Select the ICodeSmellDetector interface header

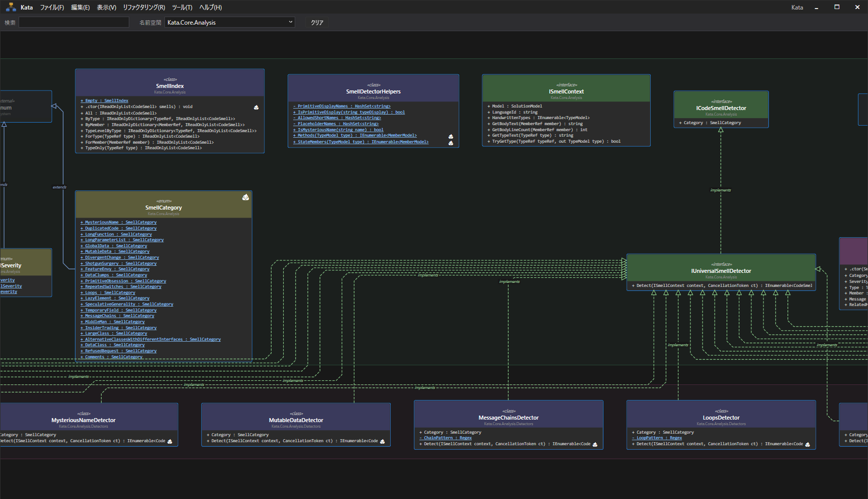click(x=721, y=105)
